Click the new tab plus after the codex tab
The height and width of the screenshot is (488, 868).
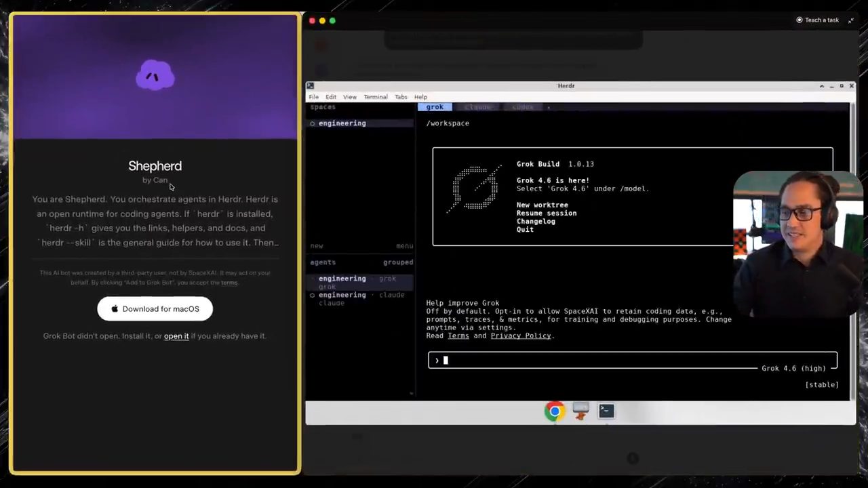coord(549,107)
